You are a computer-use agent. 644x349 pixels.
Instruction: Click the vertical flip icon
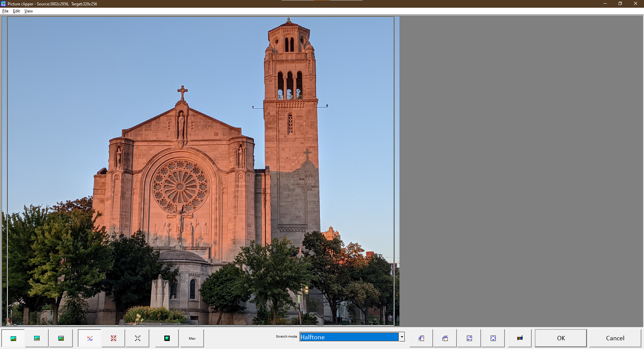(x=445, y=338)
